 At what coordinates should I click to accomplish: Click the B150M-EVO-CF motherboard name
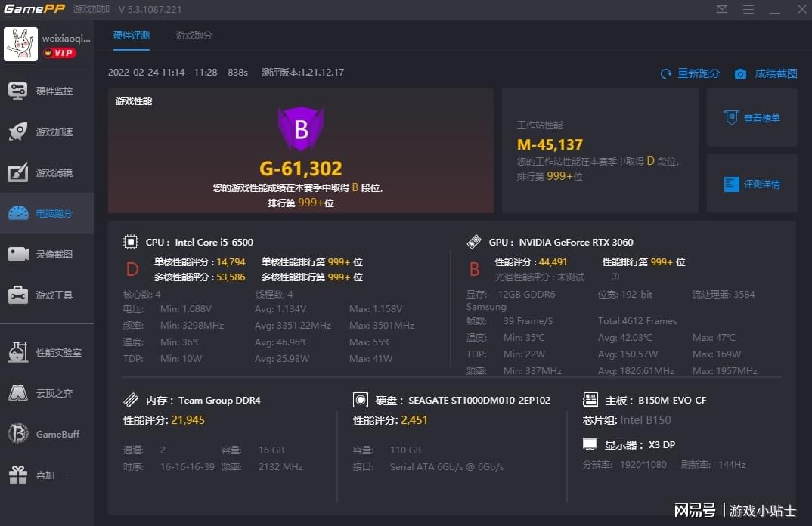coord(672,401)
